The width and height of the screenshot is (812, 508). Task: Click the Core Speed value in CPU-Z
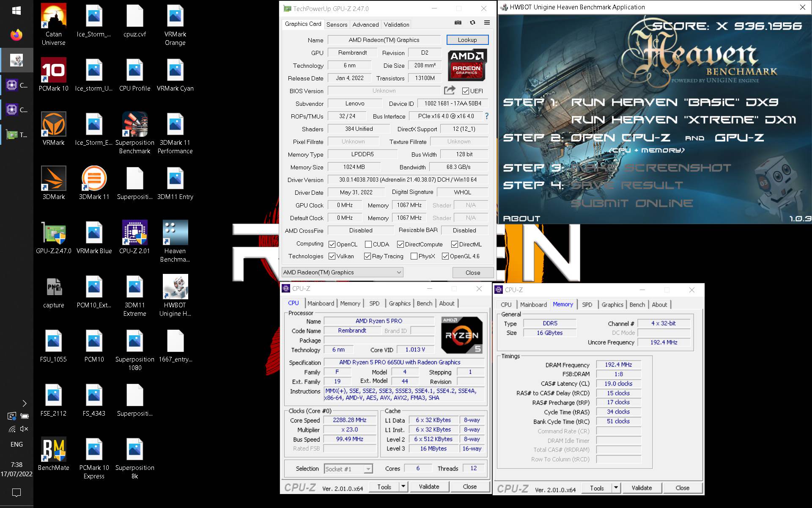(349, 420)
